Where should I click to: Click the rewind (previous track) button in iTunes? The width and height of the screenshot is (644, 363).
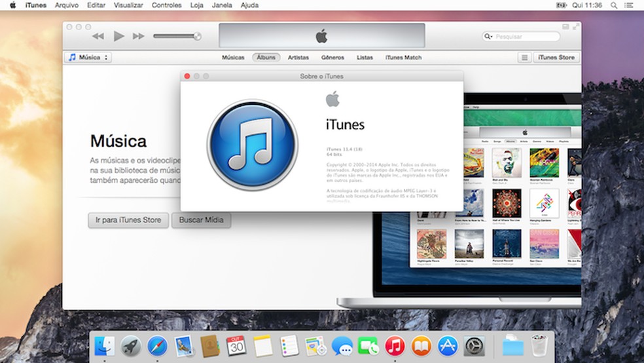point(98,36)
